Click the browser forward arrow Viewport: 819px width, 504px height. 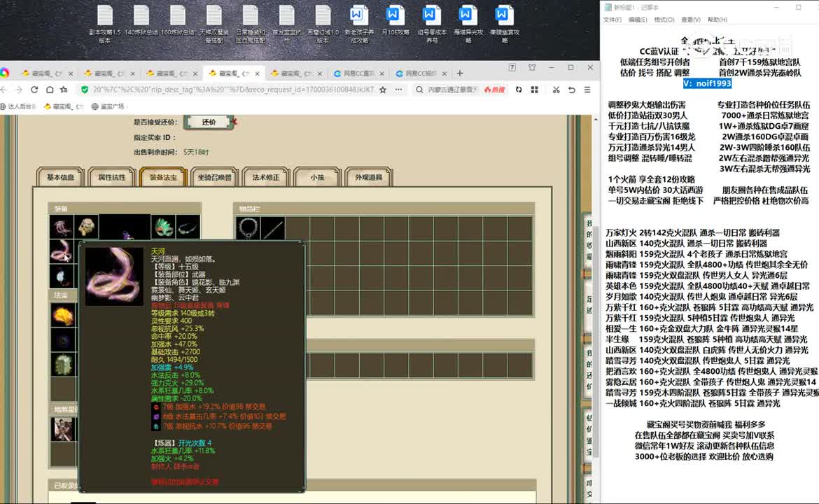point(19,90)
